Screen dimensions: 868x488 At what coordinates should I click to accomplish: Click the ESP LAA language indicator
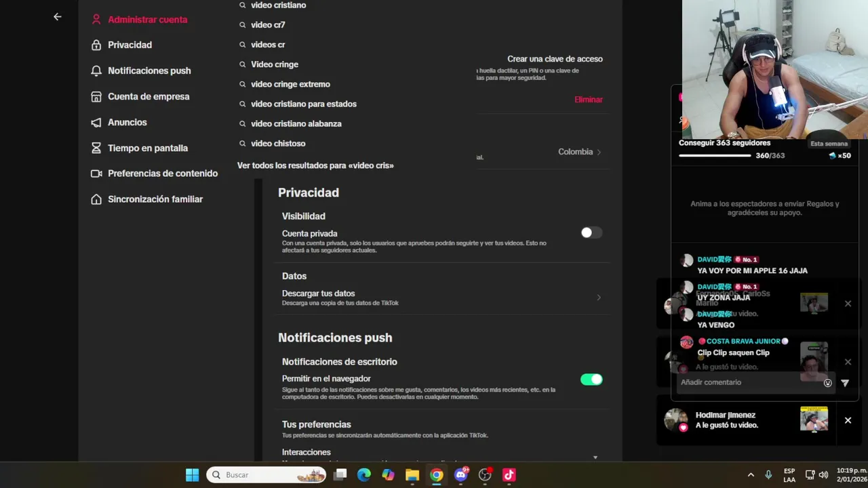(x=789, y=475)
